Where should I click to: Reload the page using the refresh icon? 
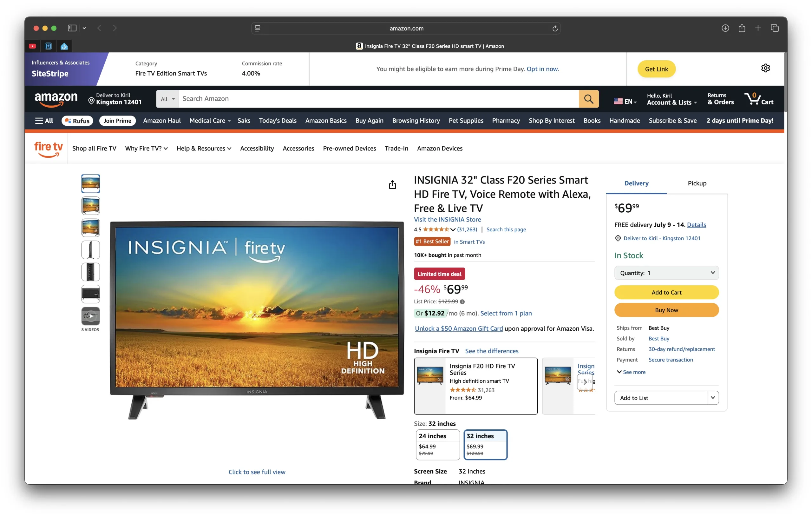(555, 28)
